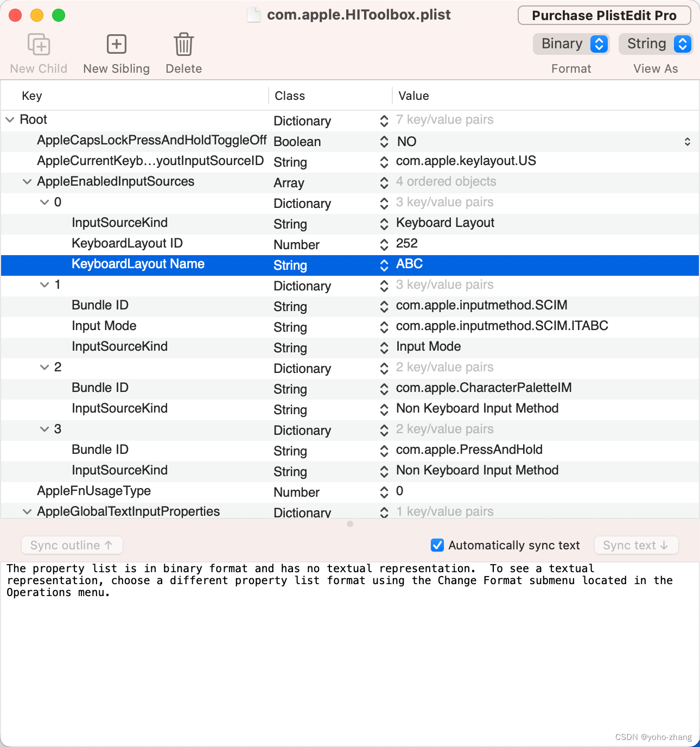Open class stepper for the Root row
The image size is (700, 747).
(x=384, y=121)
